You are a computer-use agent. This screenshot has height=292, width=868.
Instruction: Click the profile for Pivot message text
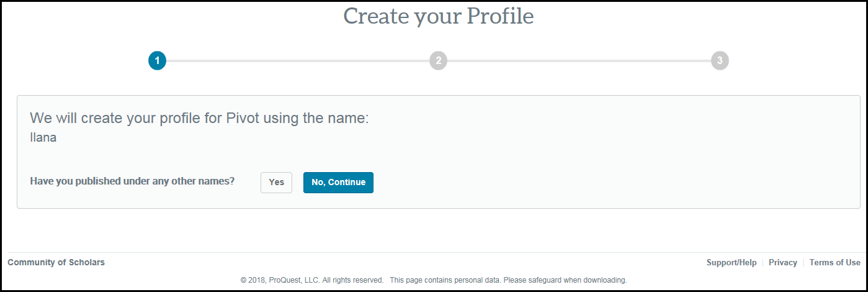(x=199, y=118)
